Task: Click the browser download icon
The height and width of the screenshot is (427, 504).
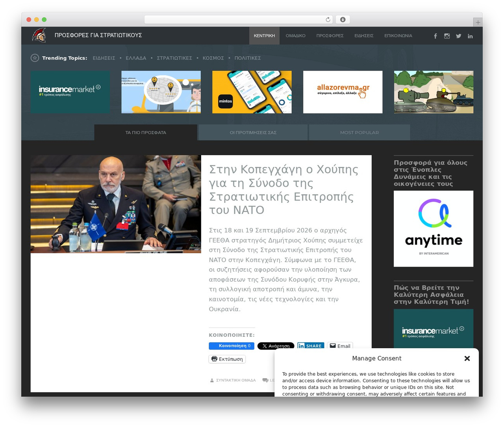Action: (343, 19)
